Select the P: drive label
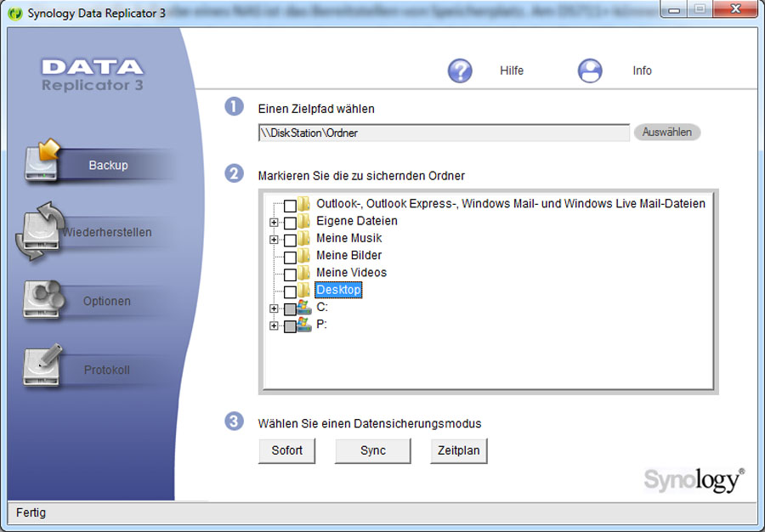 tap(321, 324)
